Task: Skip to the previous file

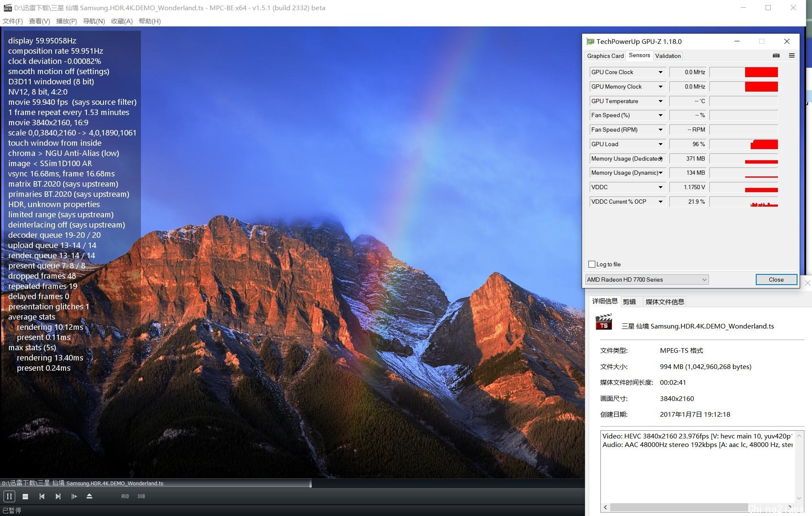Action: [42, 496]
